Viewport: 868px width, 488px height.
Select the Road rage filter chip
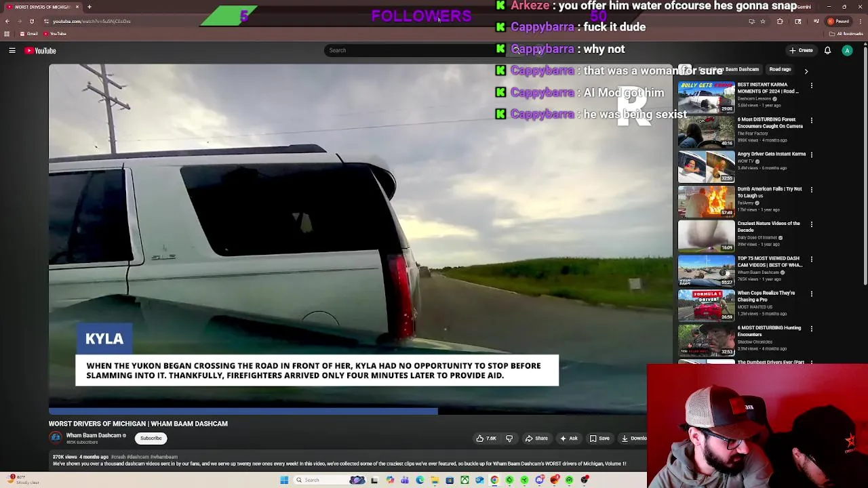coord(780,69)
